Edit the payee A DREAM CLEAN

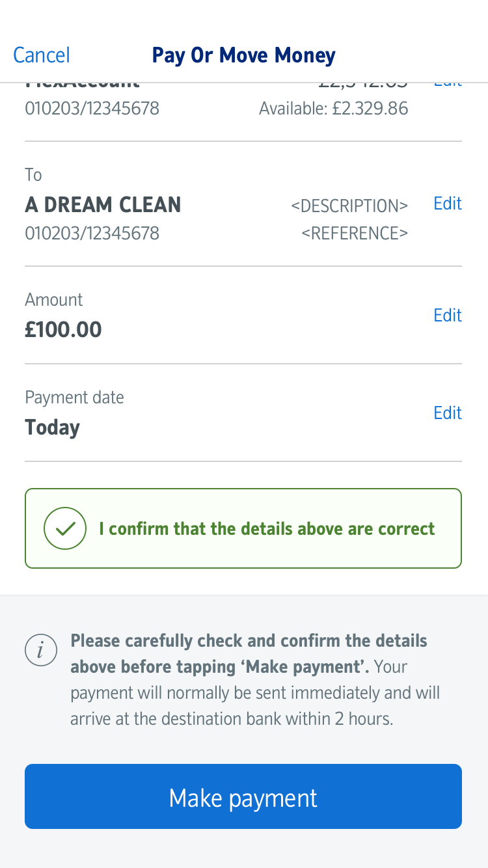click(x=448, y=204)
